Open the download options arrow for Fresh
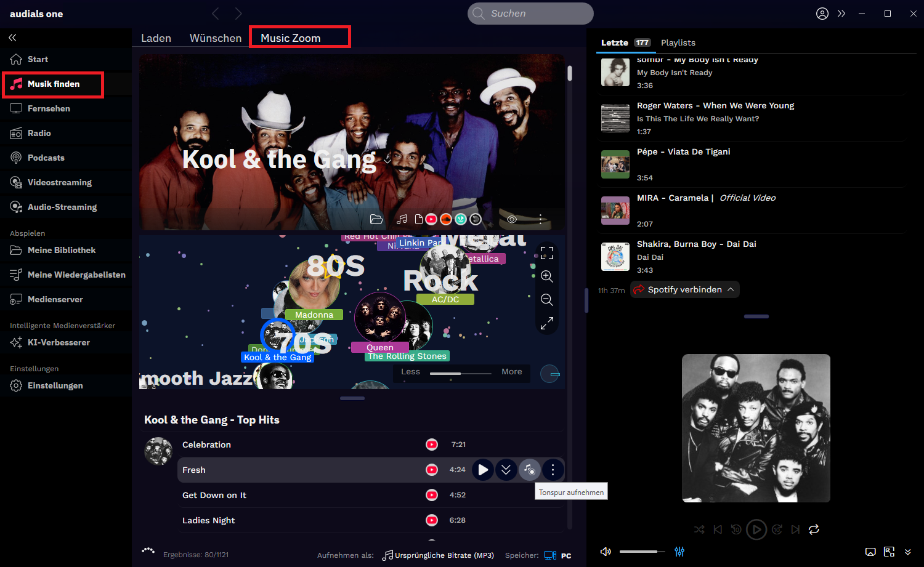The image size is (924, 567). coord(506,470)
